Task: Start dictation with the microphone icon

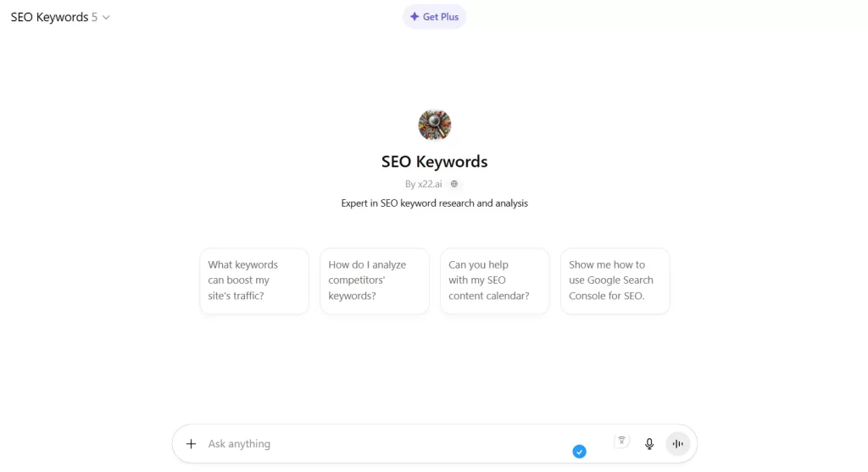Action: point(649,444)
